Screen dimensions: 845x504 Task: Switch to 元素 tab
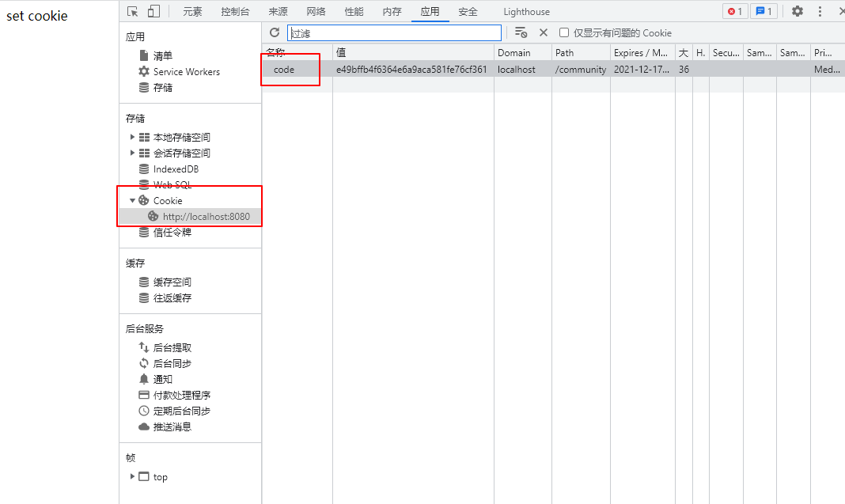192,11
